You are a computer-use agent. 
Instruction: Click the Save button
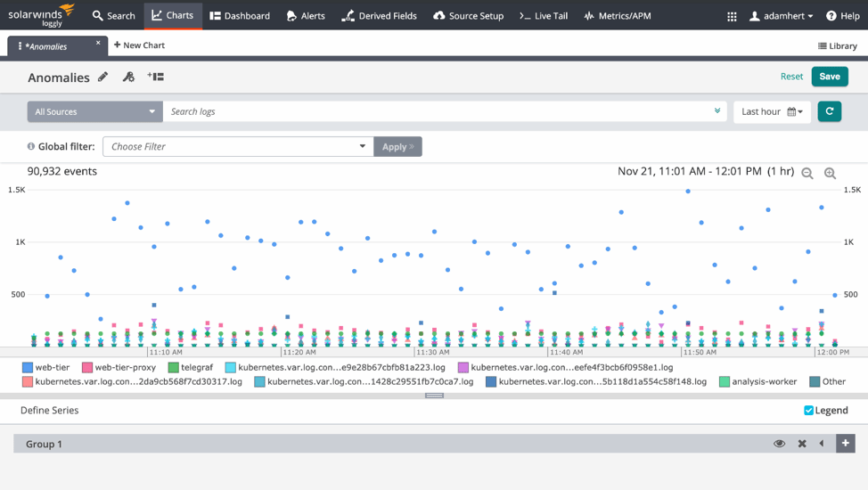[829, 77]
